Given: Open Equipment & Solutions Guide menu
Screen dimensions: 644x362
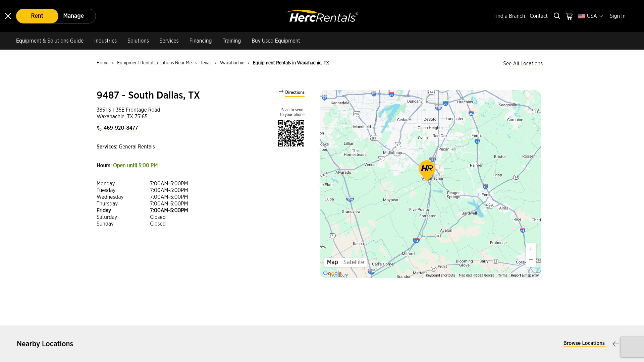Looking at the screenshot, I should (x=50, y=41).
